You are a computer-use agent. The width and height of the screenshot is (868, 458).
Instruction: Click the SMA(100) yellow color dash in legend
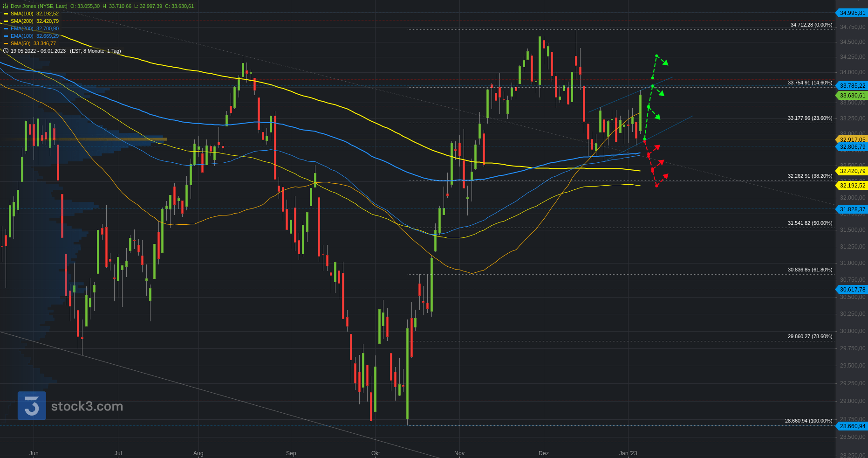point(6,14)
